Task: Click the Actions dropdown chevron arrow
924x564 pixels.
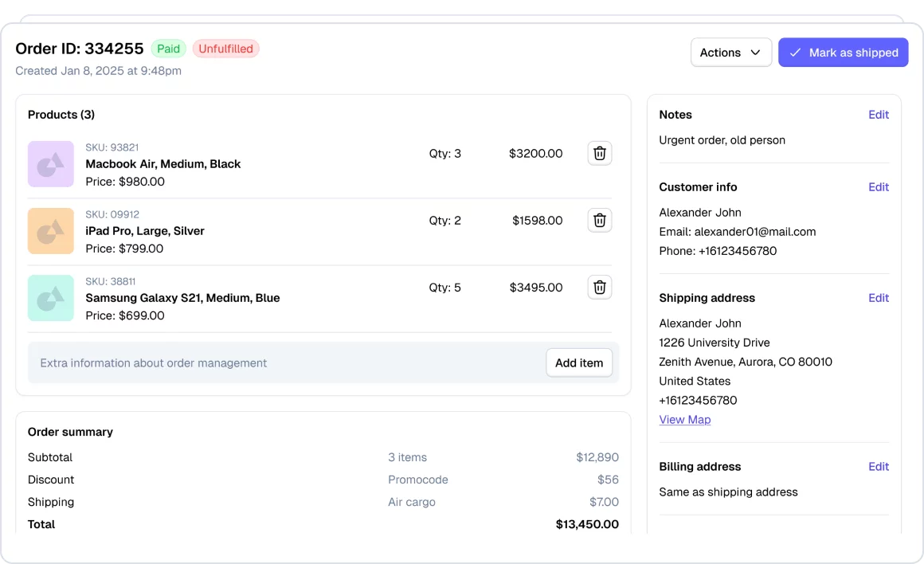Action: (x=755, y=53)
